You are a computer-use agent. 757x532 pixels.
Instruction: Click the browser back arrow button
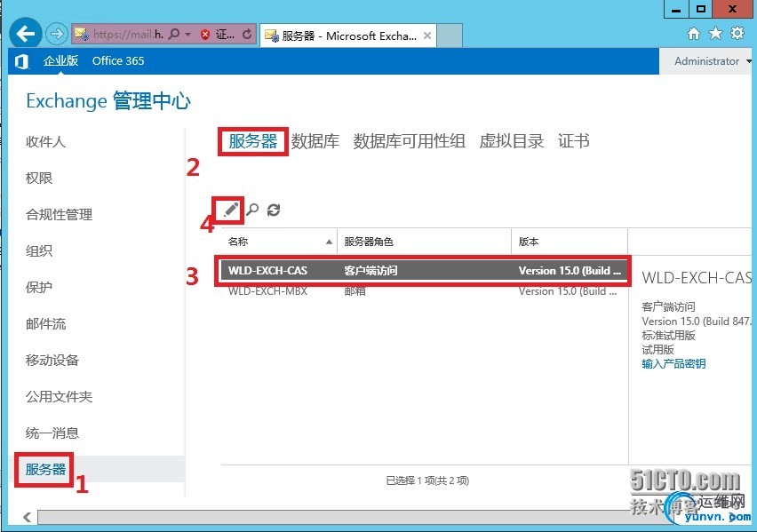(x=25, y=34)
